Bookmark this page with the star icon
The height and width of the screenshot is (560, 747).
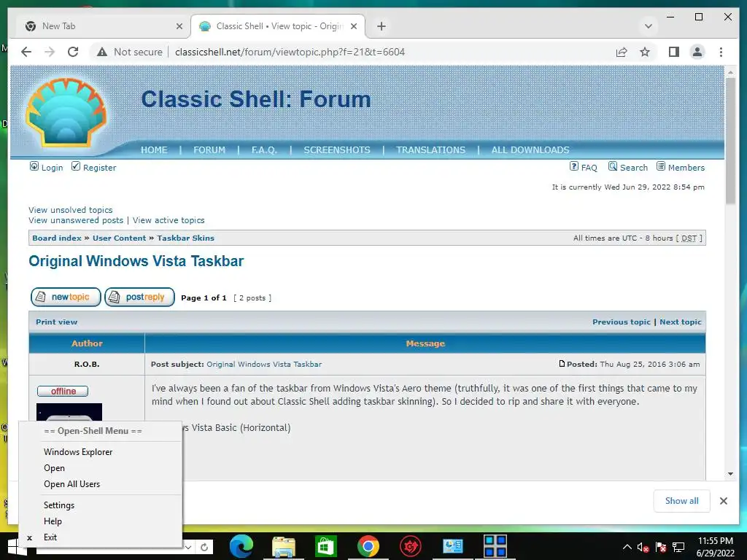(x=645, y=52)
